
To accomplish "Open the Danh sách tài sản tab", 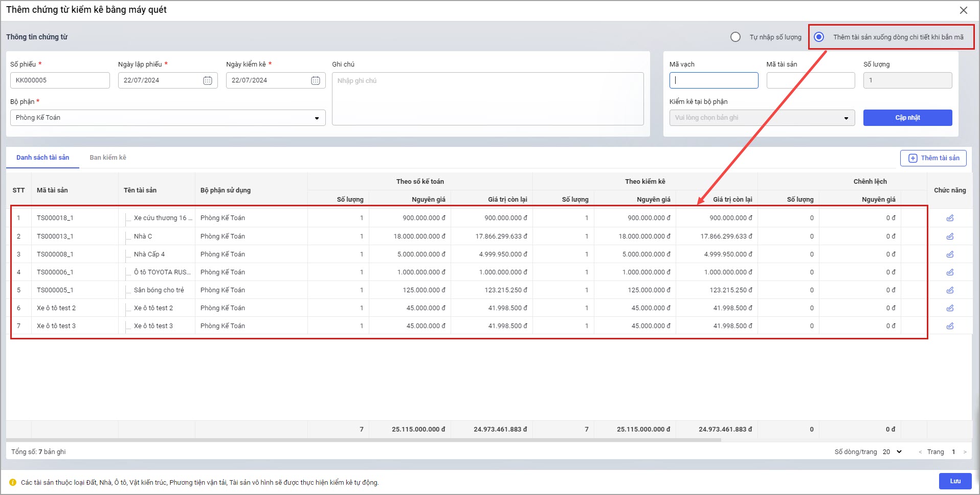I will [42, 158].
